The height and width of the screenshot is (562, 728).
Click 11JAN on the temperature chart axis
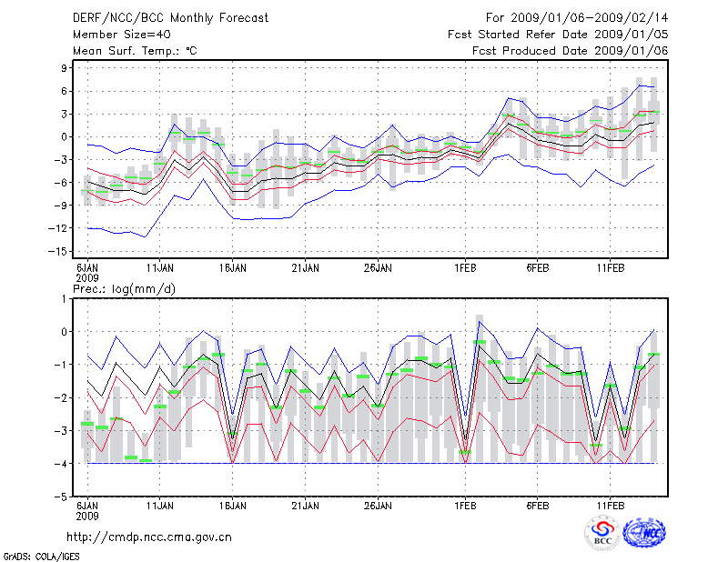tap(160, 268)
